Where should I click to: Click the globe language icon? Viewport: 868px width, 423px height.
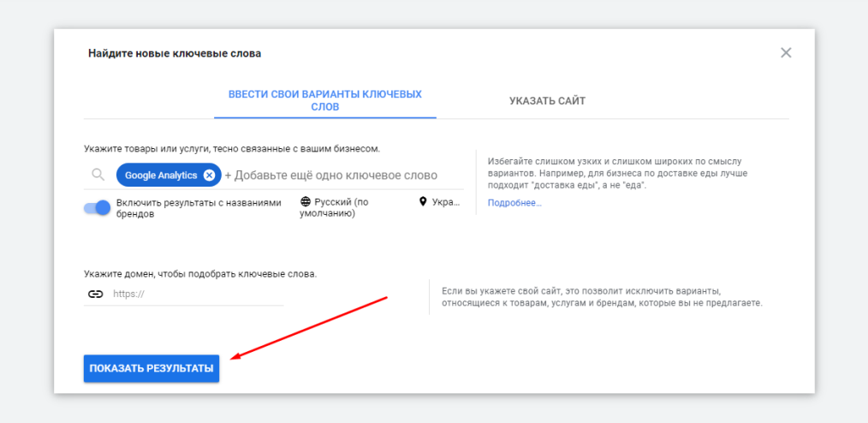click(305, 202)
